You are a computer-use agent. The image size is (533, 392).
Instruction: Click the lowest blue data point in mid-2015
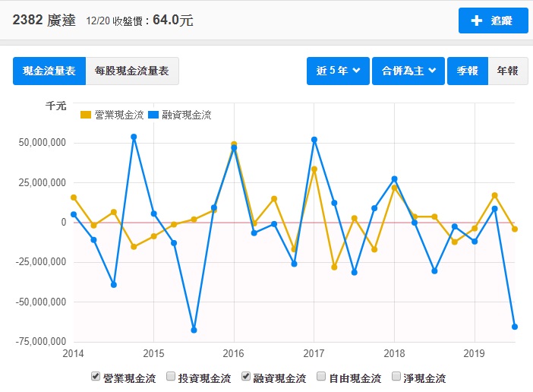pos(194,330)
